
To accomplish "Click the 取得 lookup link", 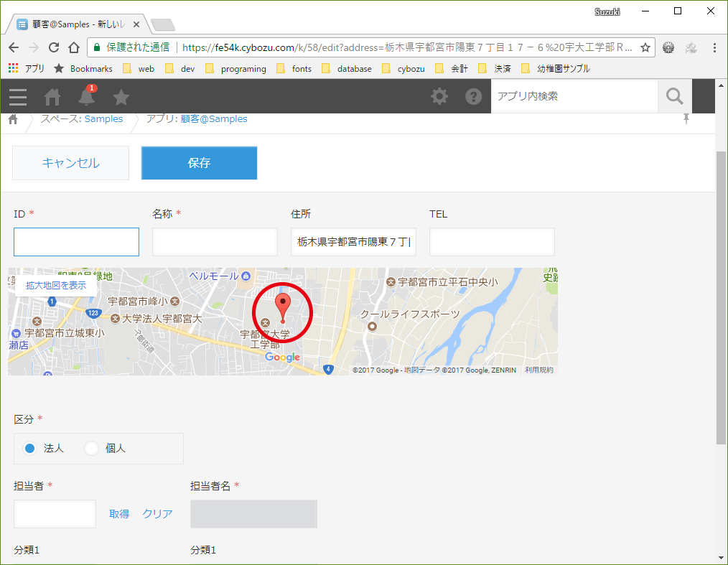I will (x=119, y=514).
